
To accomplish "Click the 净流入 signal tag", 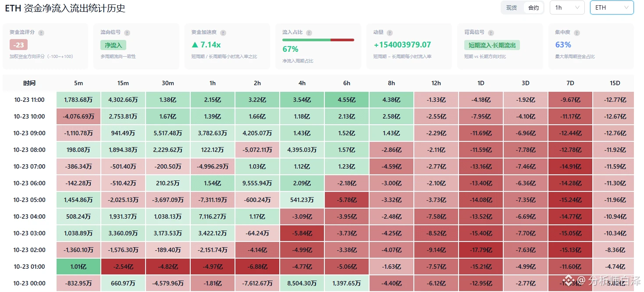I will click(x=114, y=45).
